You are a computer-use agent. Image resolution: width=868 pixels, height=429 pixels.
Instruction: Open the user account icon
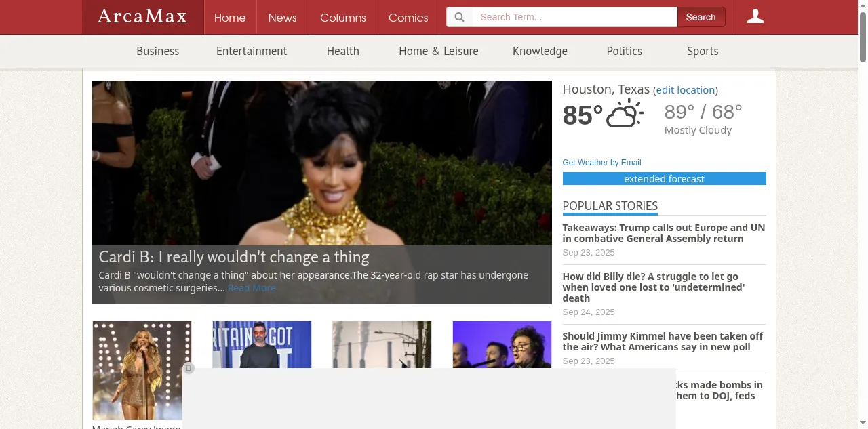click(755, 17)
